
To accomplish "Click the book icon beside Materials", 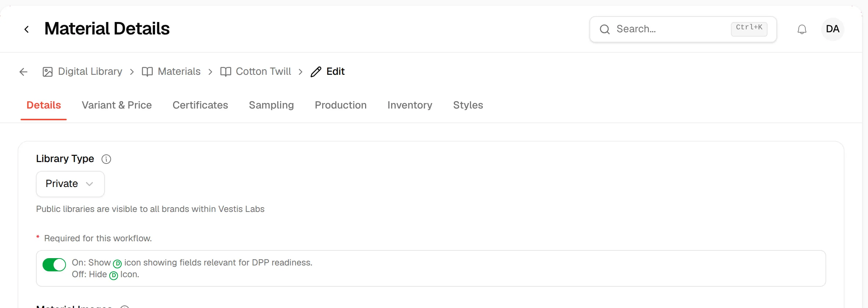I will point(147,72).
